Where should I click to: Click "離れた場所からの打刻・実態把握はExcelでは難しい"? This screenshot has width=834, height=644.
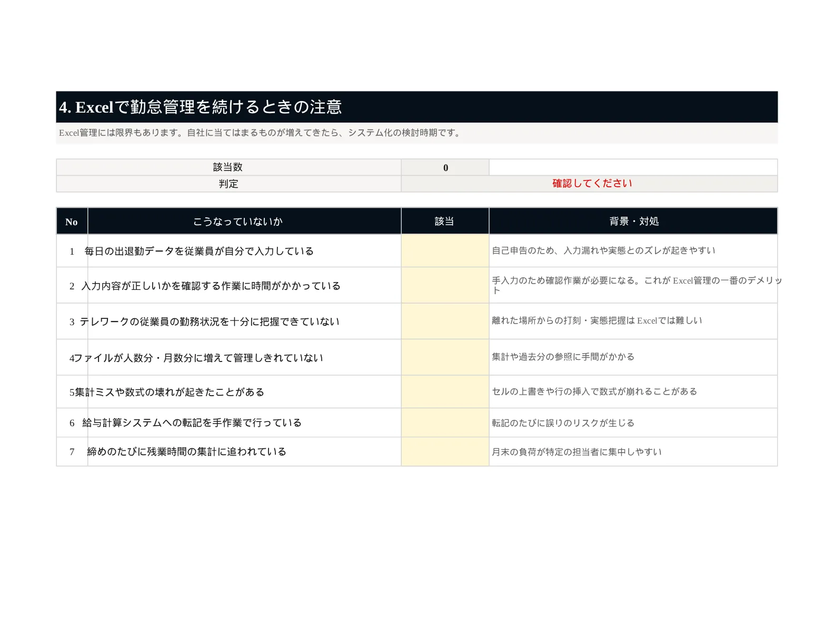pyautogui.click(x=597, y=320)
